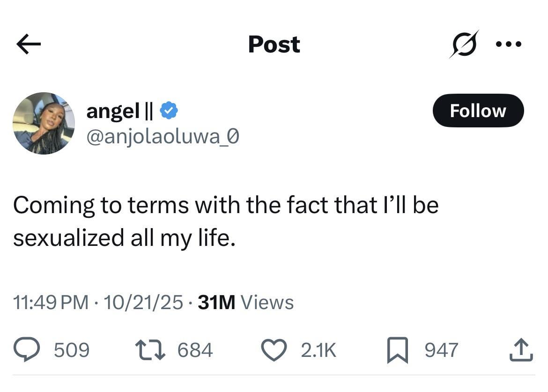Reply using the speech bubble icon
548x392 pixels.
[x=28, y=350]
